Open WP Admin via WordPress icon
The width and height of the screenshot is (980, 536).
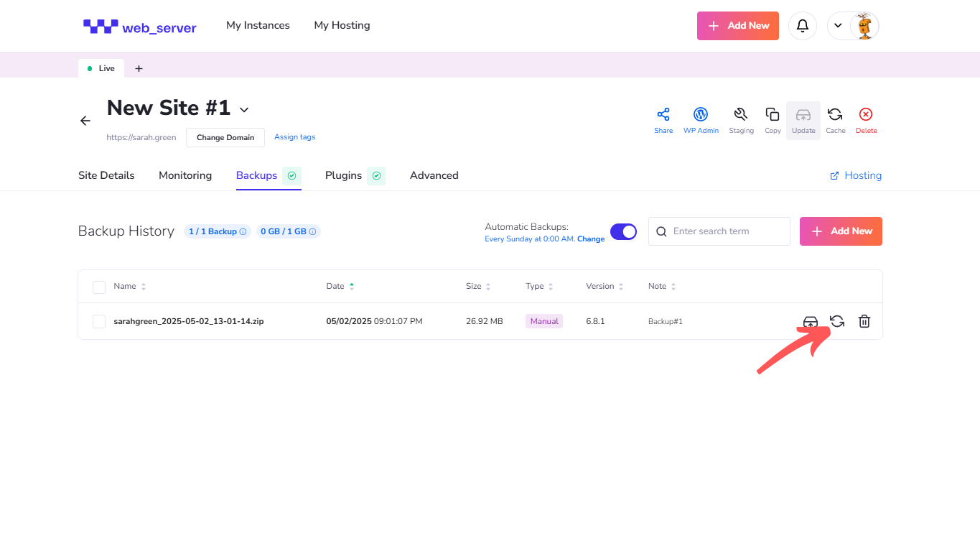[x=701, y=115]
